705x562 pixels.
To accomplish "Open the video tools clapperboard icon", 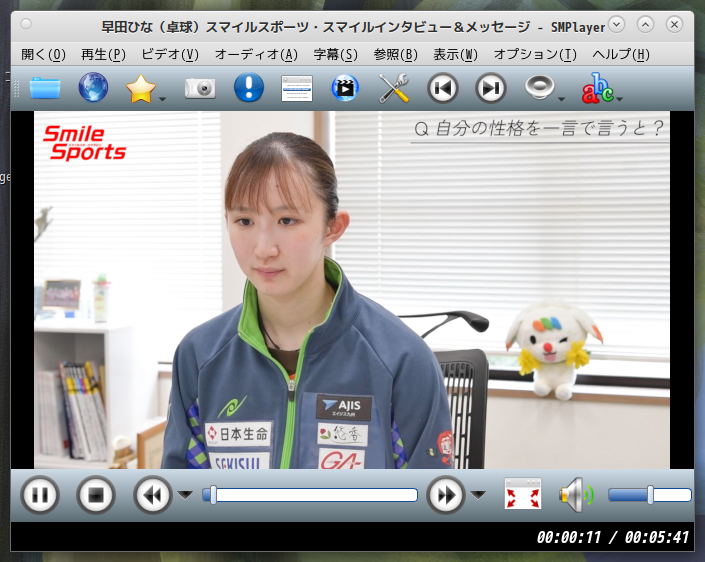I will 345,88.
